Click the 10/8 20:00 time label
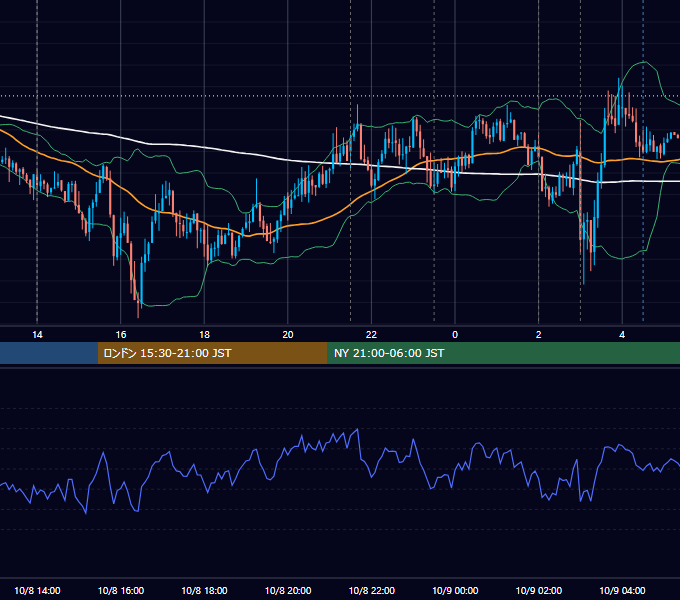 click(x=288, y=590)
